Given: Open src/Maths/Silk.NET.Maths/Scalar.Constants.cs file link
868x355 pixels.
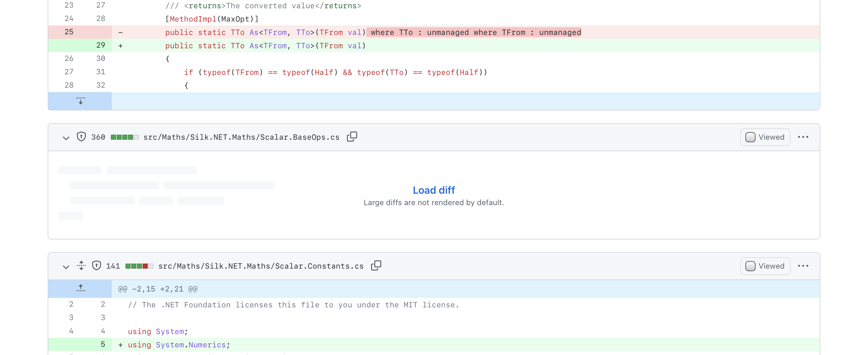Looking at the screenshot, I should click(261, 266).
